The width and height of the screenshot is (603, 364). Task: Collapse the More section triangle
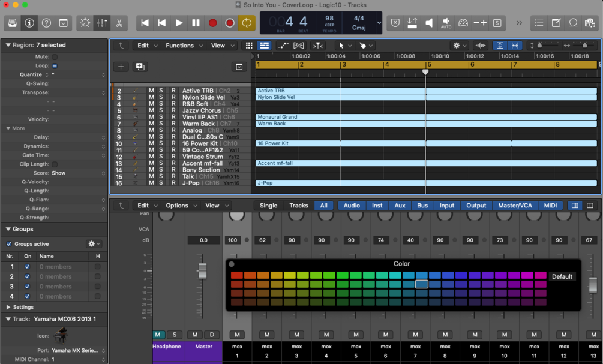click(x=8, y=128)
